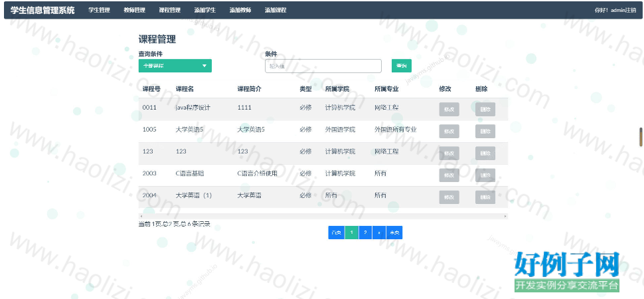Click course number cell 0011
644x299 pixels.
(149, 108)
